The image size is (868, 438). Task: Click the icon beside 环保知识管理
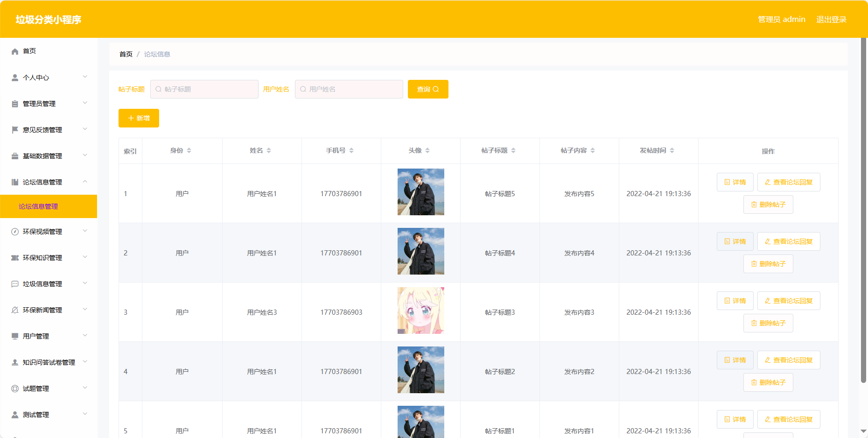[15, 258]
